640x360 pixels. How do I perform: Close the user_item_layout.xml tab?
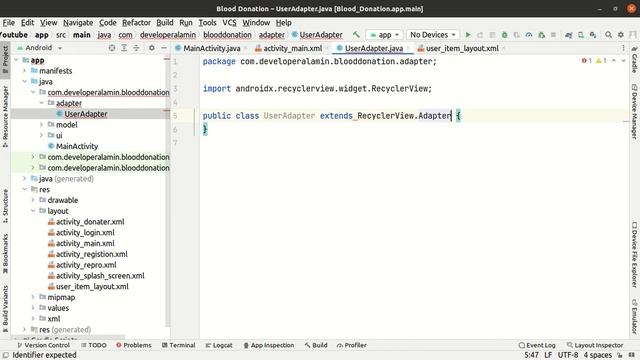click(x=504, y=48)
